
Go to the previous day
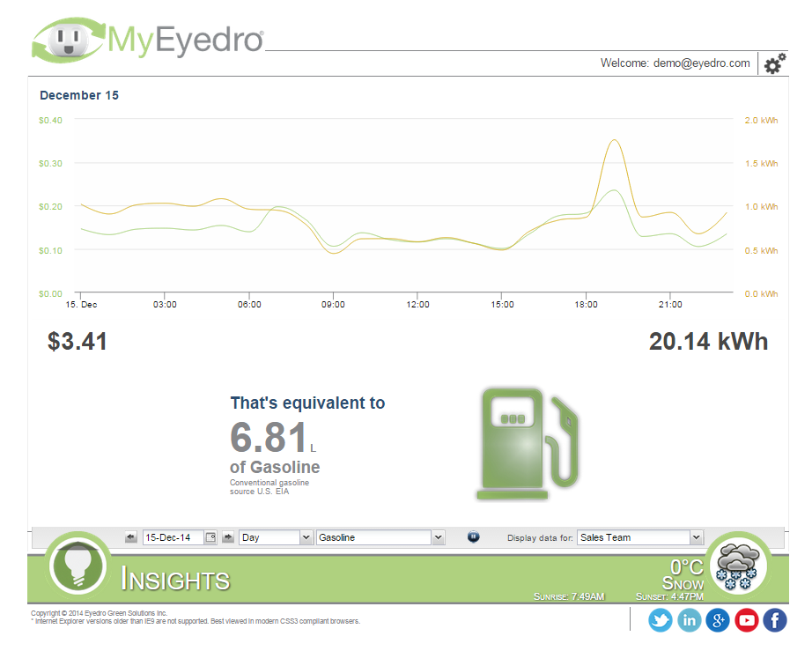pos(131,537)
